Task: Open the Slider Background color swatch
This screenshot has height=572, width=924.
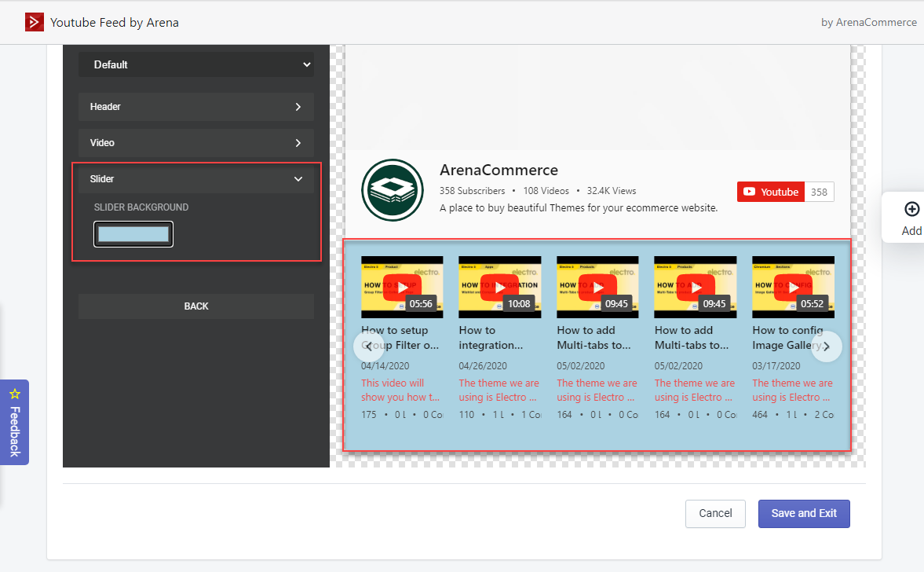Action: click(x=133, y=234)
